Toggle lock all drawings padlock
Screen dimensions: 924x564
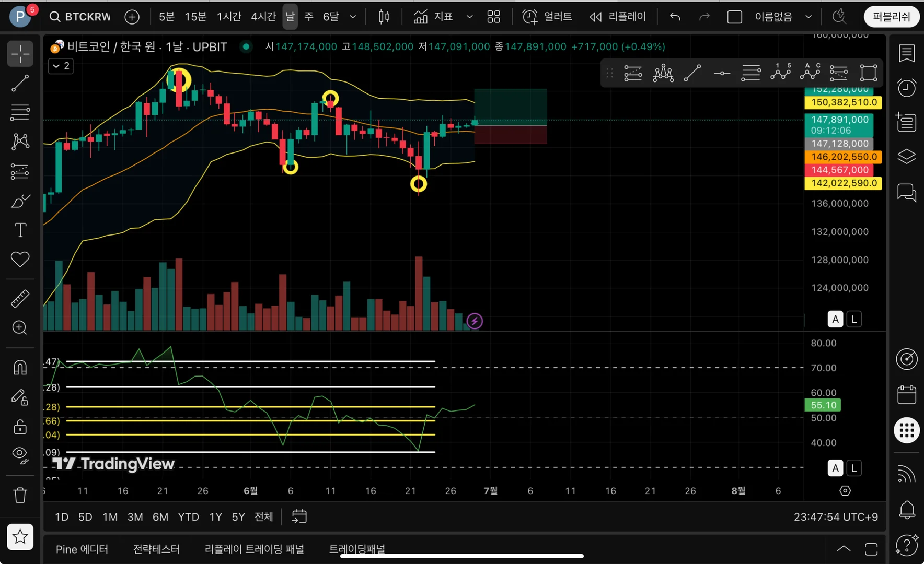[20, 427]
